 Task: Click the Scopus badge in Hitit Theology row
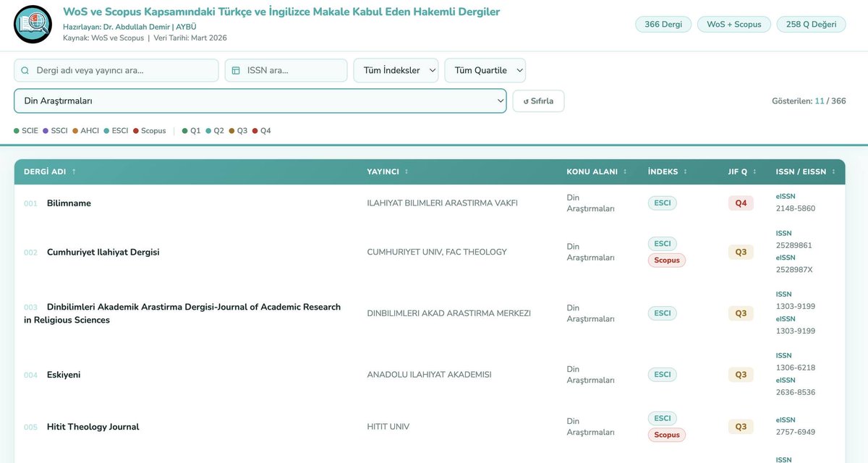pyautogui.click(x=667, y=435)
